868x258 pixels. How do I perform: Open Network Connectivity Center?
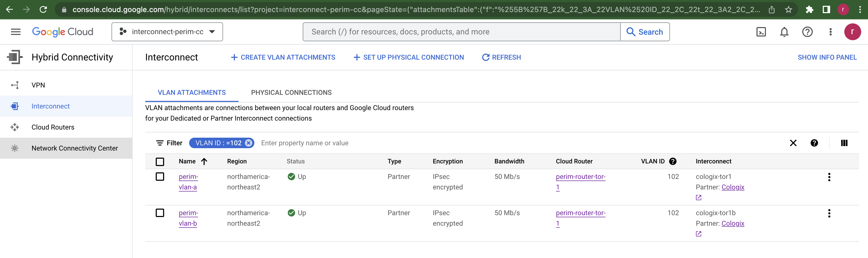74,148
